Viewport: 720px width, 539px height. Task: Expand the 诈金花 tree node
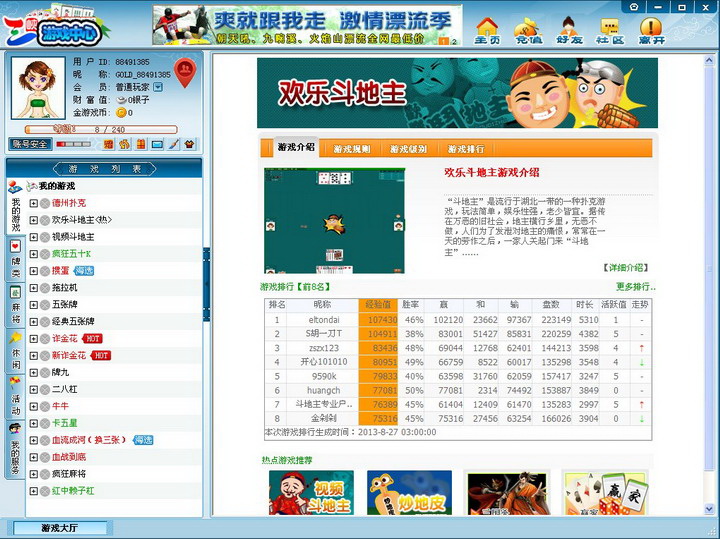tap(33, 339)
